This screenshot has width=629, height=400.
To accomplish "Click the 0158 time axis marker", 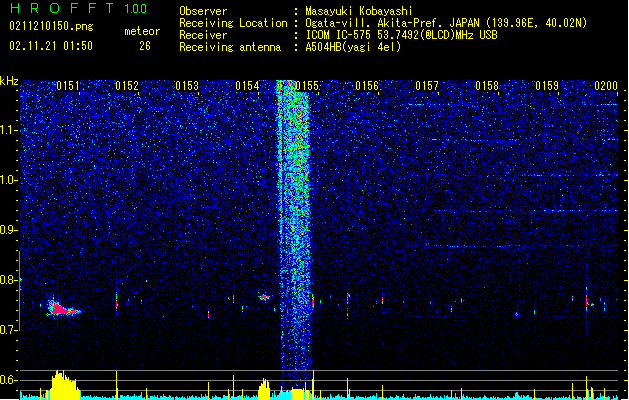I will [487, 86].
